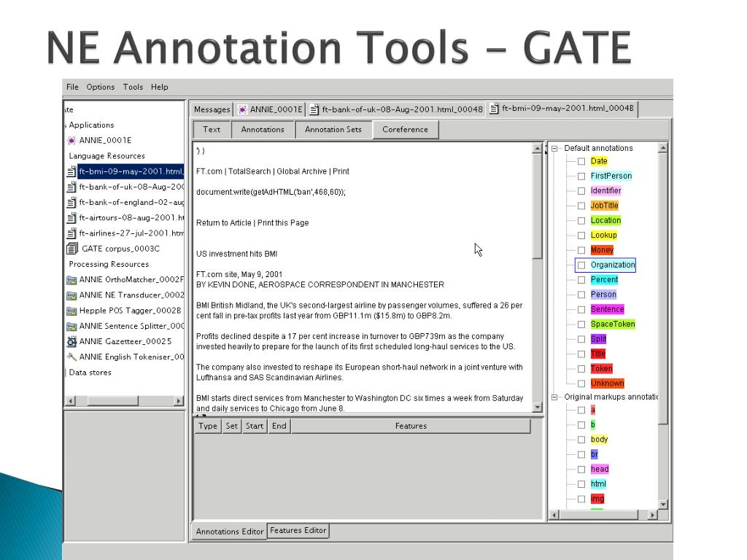
Task: Select Processing Resources tree node
Action: (109, 264)
